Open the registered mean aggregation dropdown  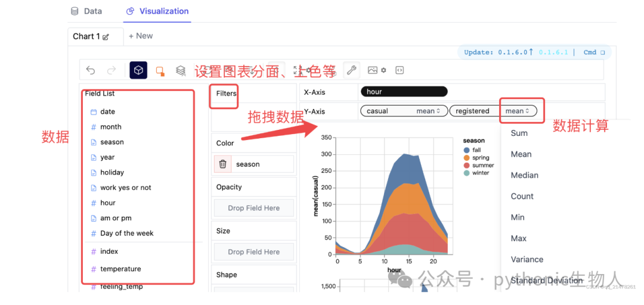click(517, 111)
